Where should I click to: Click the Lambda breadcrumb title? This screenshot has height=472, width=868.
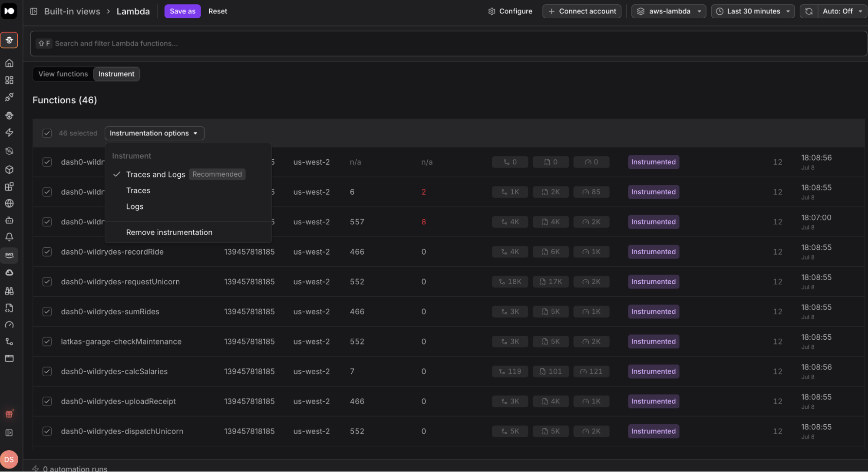point(133,11)
